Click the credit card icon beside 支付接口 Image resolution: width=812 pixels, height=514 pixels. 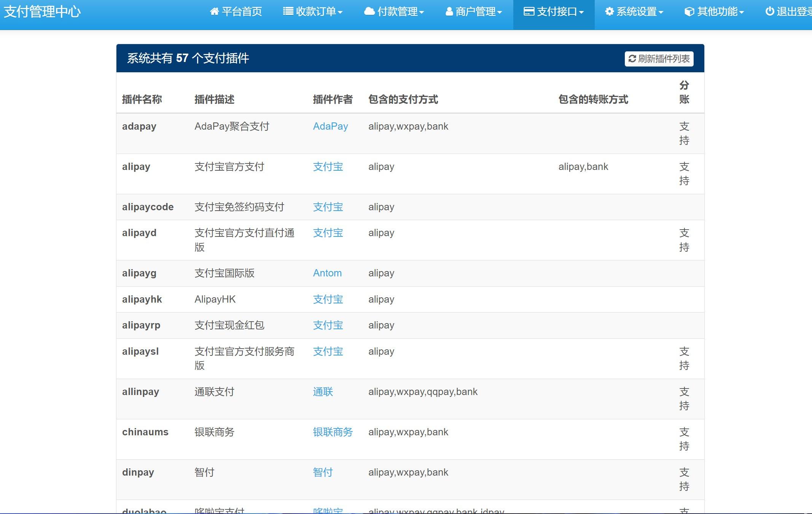[x=529, y=12]
